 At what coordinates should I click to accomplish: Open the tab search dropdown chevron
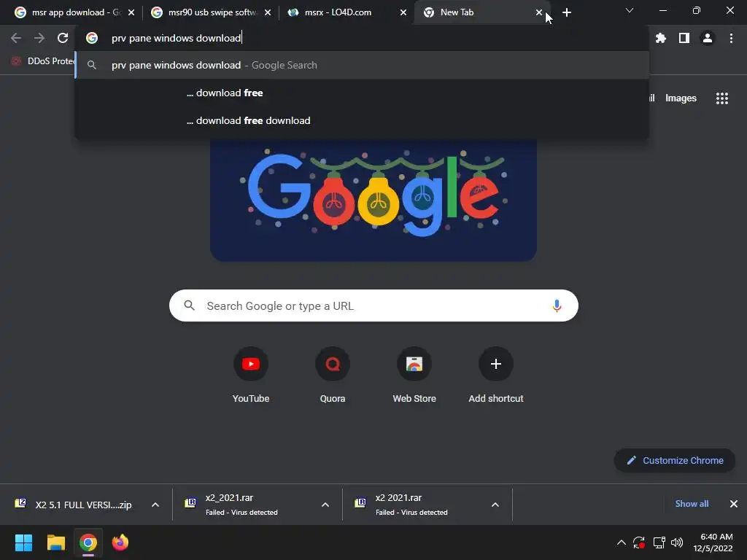coord(630,10)
